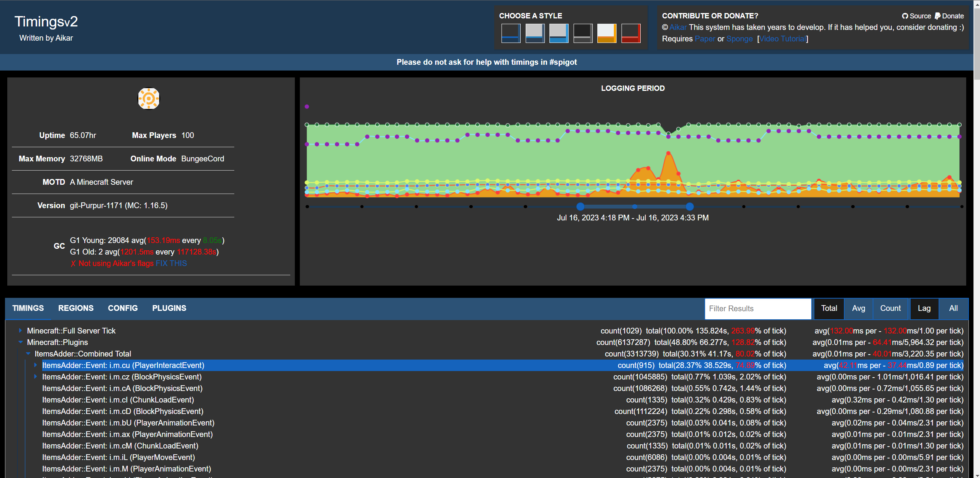Click the PayPal Donate icon
The width and height of the screenshot is (980, 478).
pos(937,16)
